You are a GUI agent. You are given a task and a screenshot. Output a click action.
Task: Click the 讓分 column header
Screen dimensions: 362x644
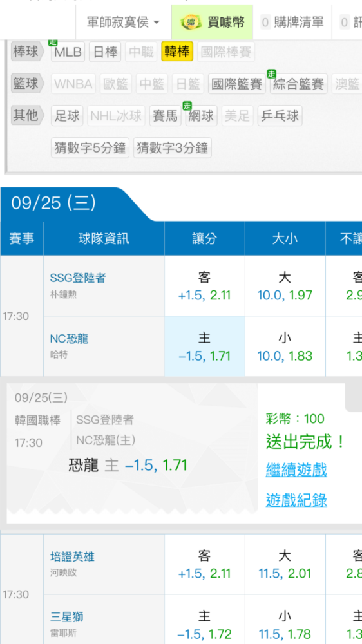point(204,239)
